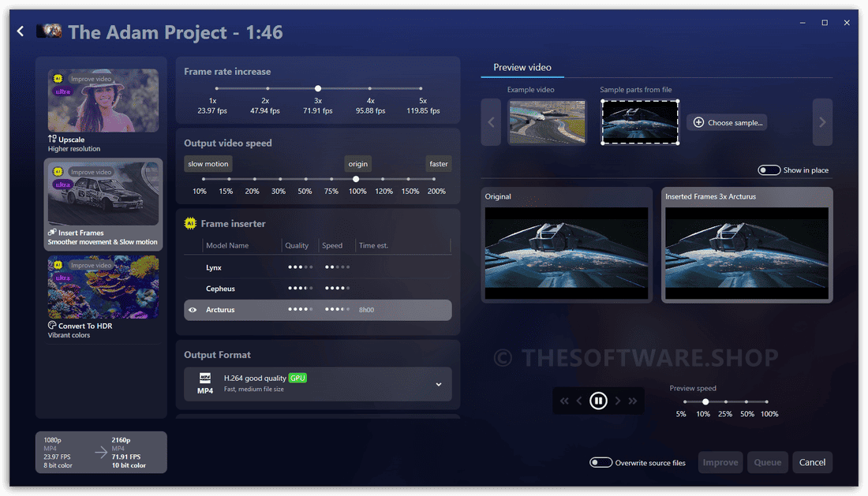
Task: Step one frame back in preview
Action: (579, 401)
